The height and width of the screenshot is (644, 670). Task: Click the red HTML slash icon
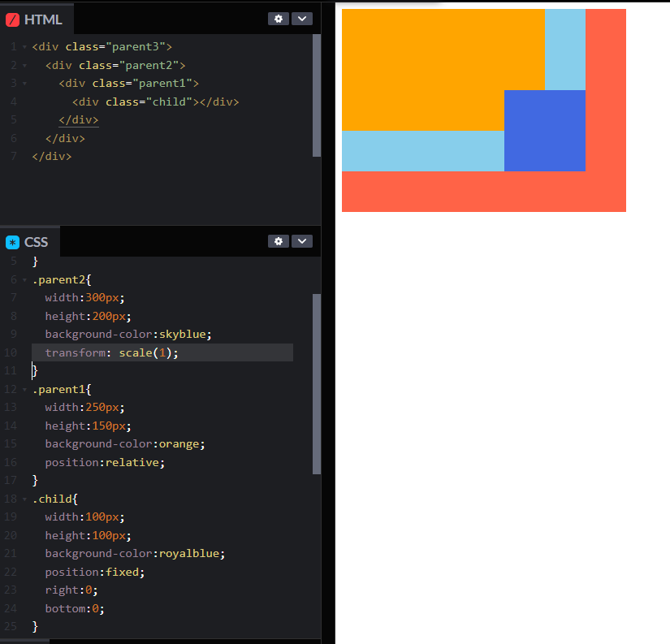[x=12, y=19]
